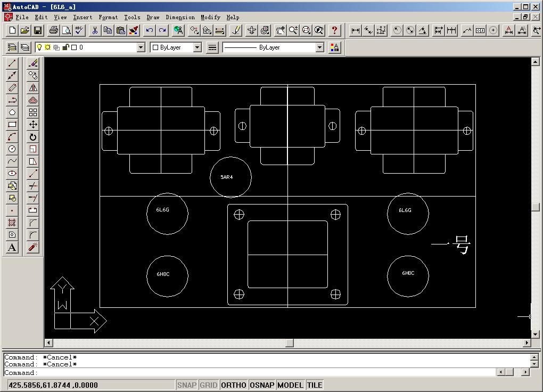
Task: Toggle layer 0 on/off lightbulb
Action: 39,47
